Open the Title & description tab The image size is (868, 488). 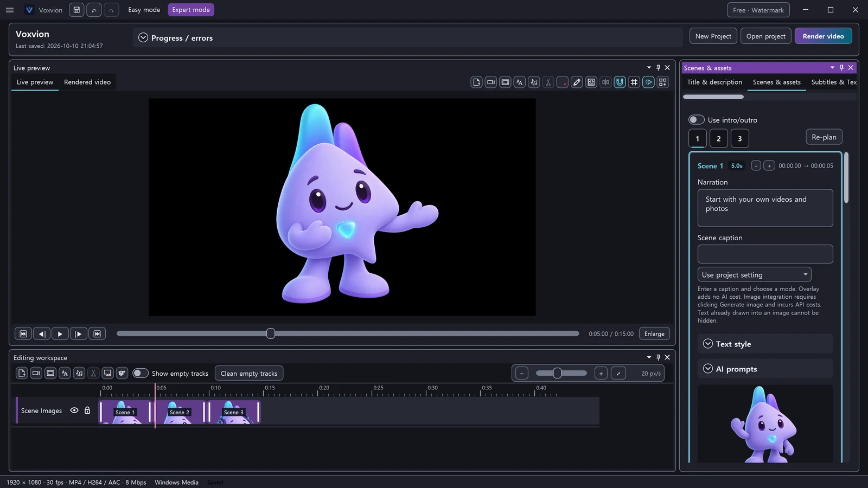tap(714, 82)
